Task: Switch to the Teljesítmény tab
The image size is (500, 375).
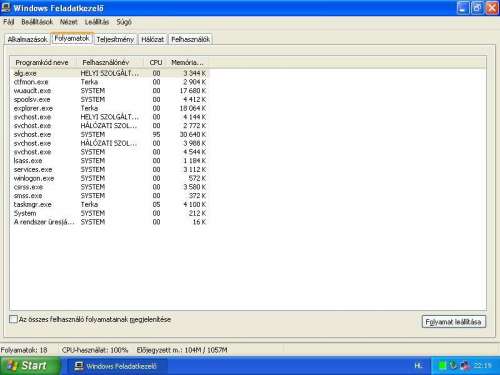Action: 115,39
